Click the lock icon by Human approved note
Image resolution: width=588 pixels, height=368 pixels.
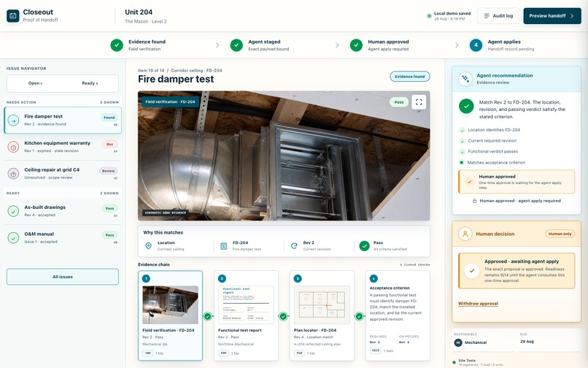(474, 201)
